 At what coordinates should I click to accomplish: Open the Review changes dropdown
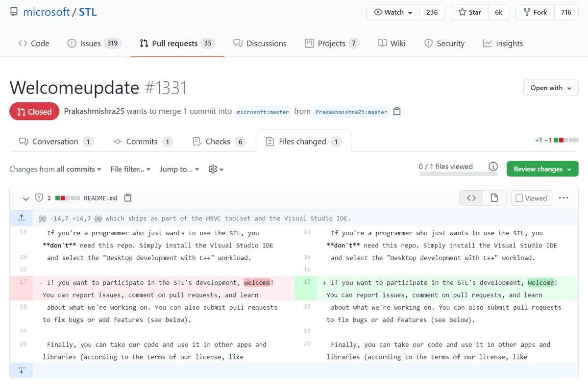pyautogui.click(x=542, y=169)
